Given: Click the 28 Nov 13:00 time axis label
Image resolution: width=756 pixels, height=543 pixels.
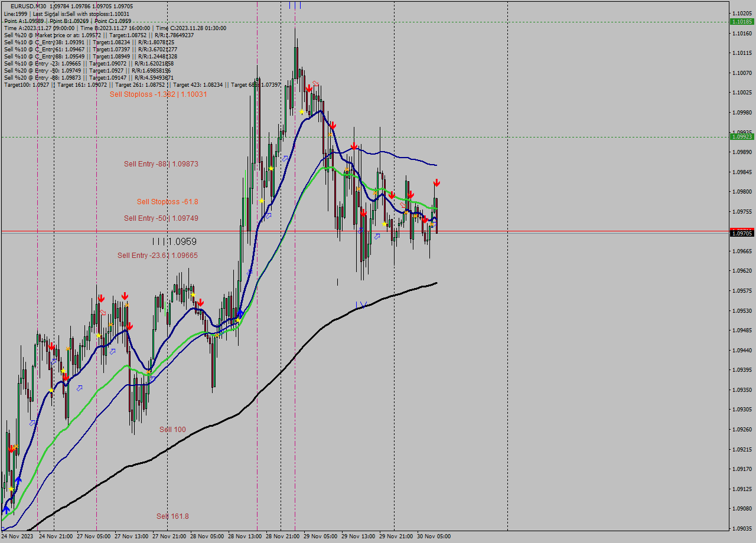Looking at the screenshot, I should click(245, 536).
